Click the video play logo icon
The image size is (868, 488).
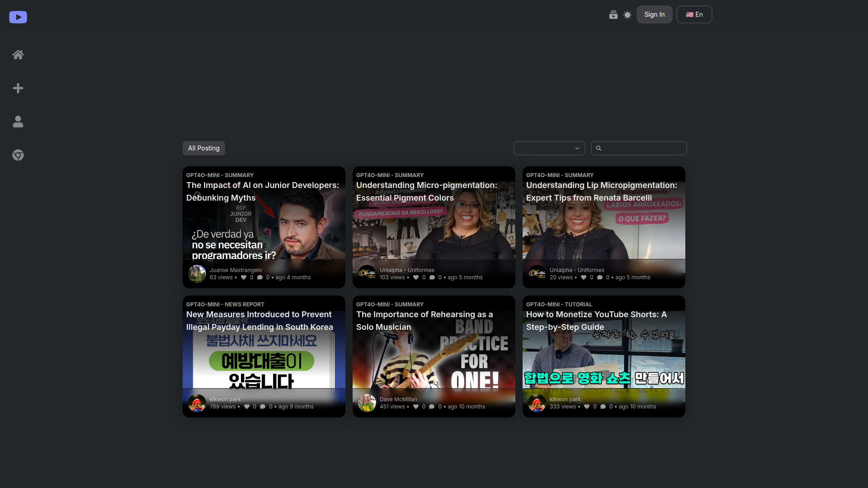pyautogui.click(x=18, y=17)
